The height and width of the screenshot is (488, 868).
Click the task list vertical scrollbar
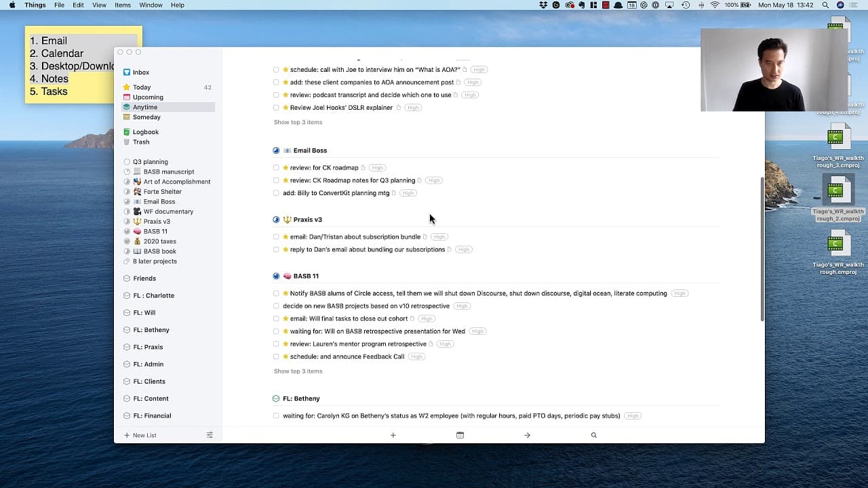[762, 249]
